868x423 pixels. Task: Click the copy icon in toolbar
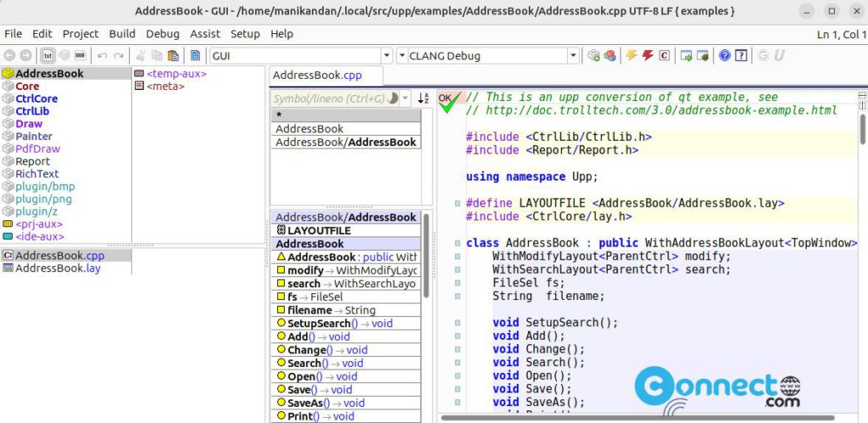157,55
